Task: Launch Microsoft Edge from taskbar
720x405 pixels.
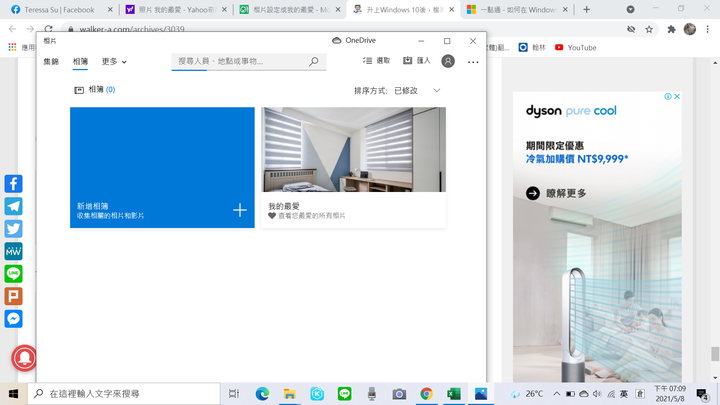Action: [x=262, y=394]
